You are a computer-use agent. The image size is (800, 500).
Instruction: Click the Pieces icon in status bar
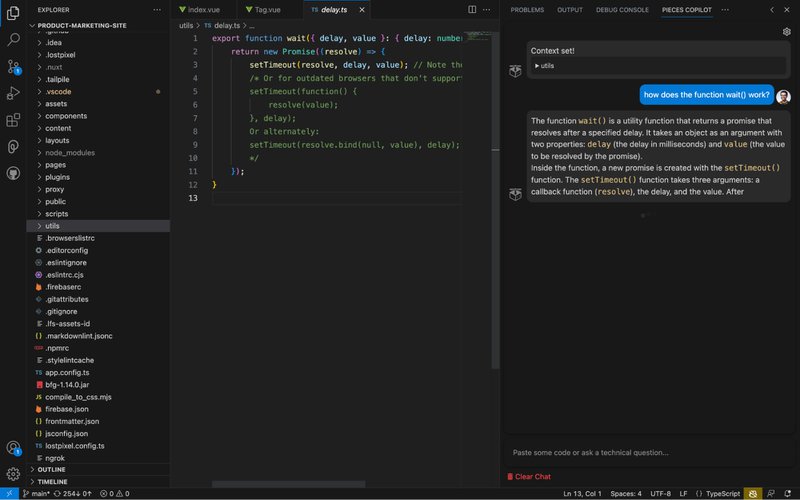pyautogui.click(x=753, y=493)
